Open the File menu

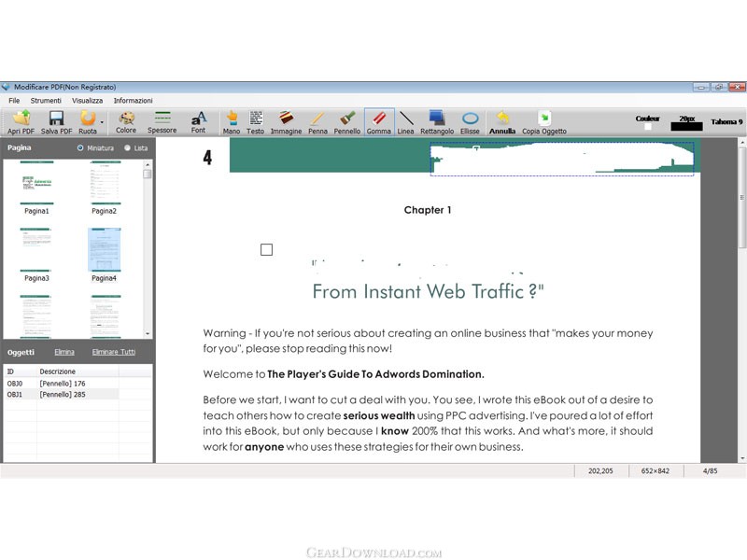[x=14, y=101]
